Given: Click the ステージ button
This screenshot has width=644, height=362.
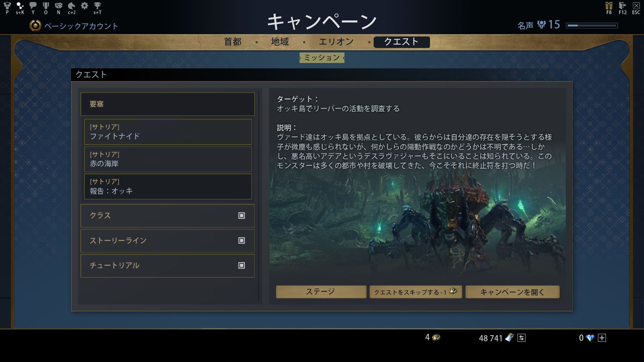Looking at the screenshot, I should pyautogui.click(x=321, y=292).
